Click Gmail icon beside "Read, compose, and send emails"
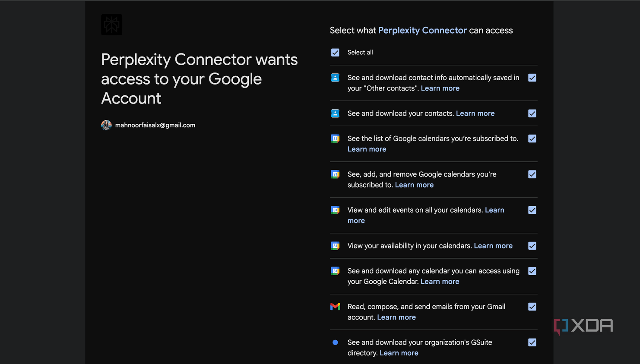Image resolution: width=640 pixels, height=364 pixels. 335,307
